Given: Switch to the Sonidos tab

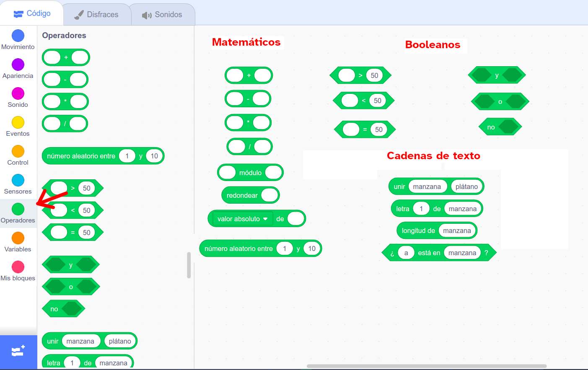Looking at the screenshot, I should click(x=163, y=14).
